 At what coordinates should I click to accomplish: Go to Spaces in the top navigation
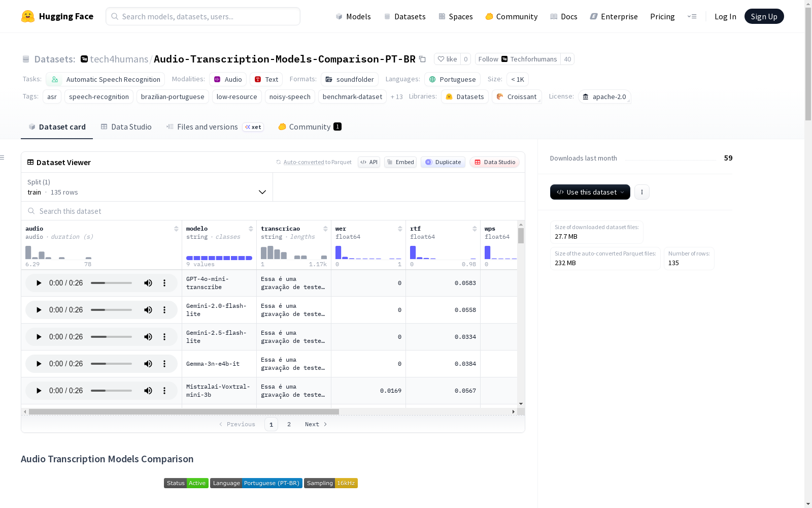(456, 16)
